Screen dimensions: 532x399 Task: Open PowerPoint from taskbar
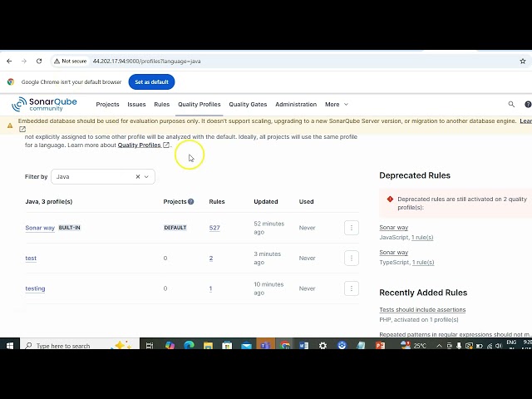(x=380, y=346)
